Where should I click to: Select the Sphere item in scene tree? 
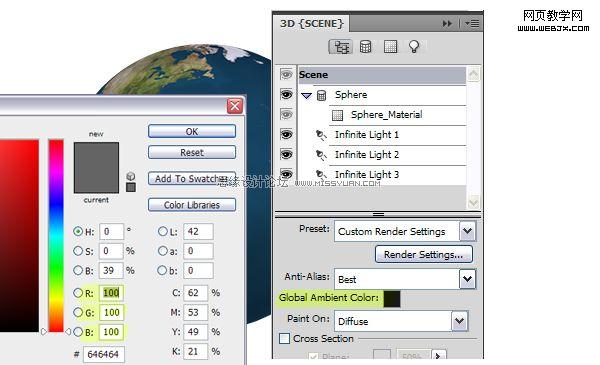(x=351, y=95)
